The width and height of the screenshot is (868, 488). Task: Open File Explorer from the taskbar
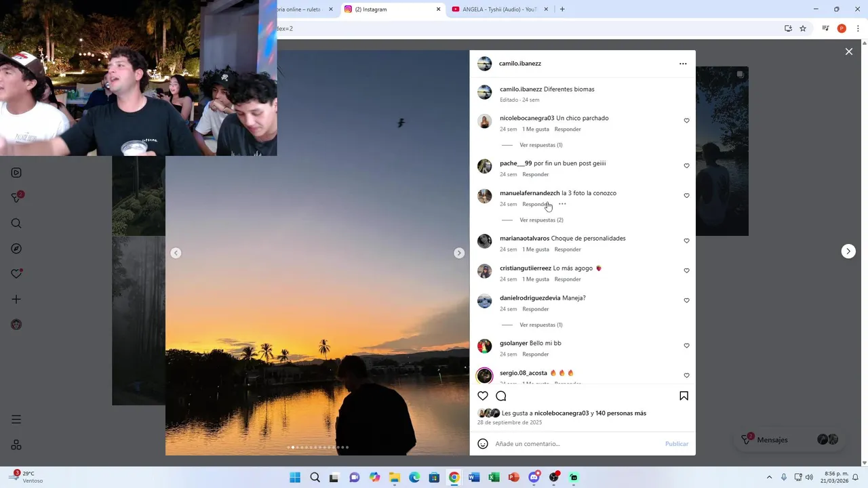point(394,478)
